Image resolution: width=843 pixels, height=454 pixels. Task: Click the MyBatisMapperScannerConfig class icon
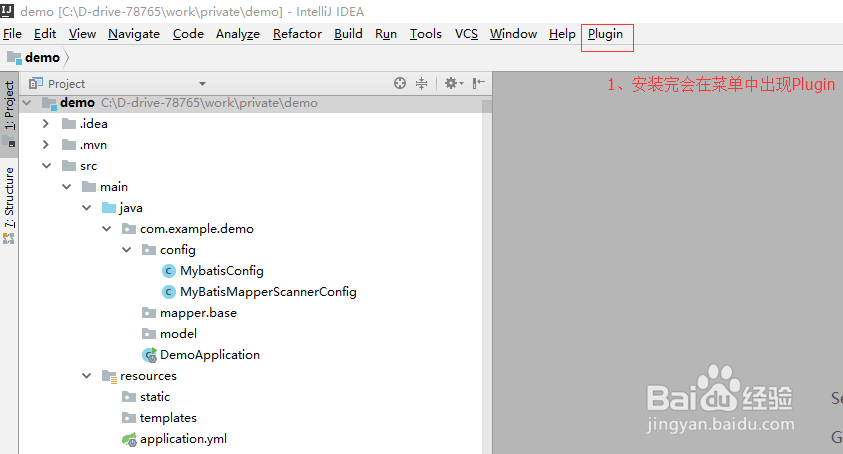[x=169, y=292]
